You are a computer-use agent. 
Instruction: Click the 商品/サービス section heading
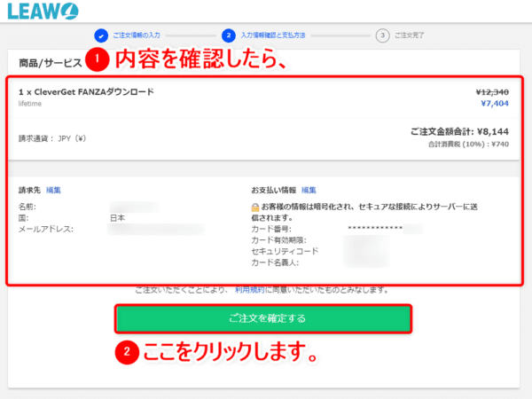51,63
